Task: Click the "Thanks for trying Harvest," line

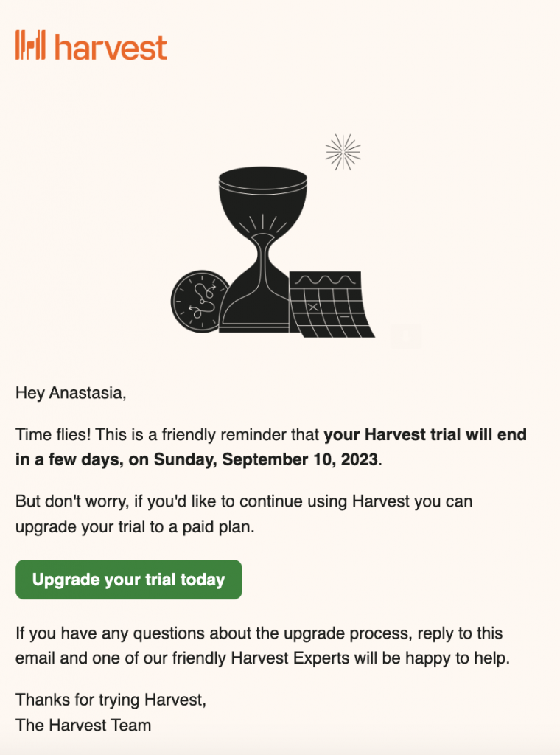Action: pyautogui.click(x=111, y=700)
